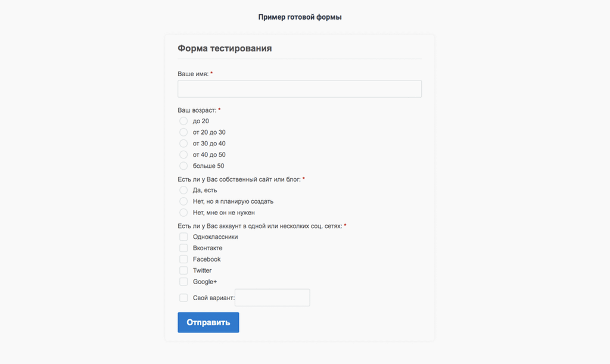The width and height of the screenshot is (610, 364).
Task: Select the 'до 20' age option
Action: [x=183, y=121]
